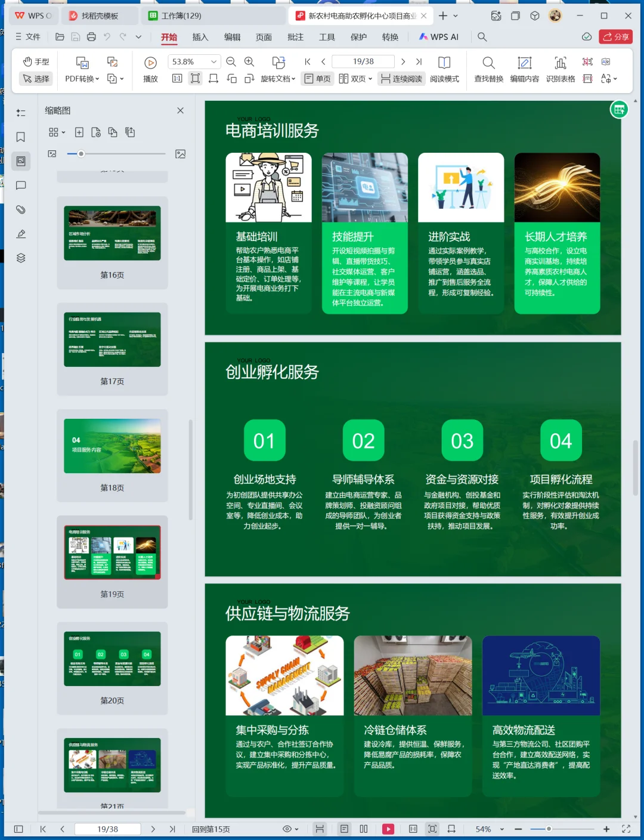Expand eye protection mode dropdown in status bar
This screenshot has height=840, width=644.
click(290, 829)
